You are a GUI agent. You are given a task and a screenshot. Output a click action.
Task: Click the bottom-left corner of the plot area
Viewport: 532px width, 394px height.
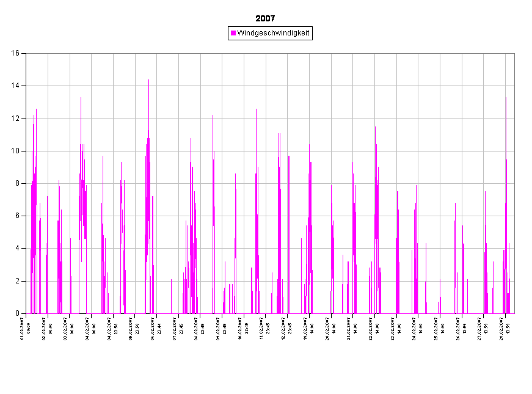point(26,313)
